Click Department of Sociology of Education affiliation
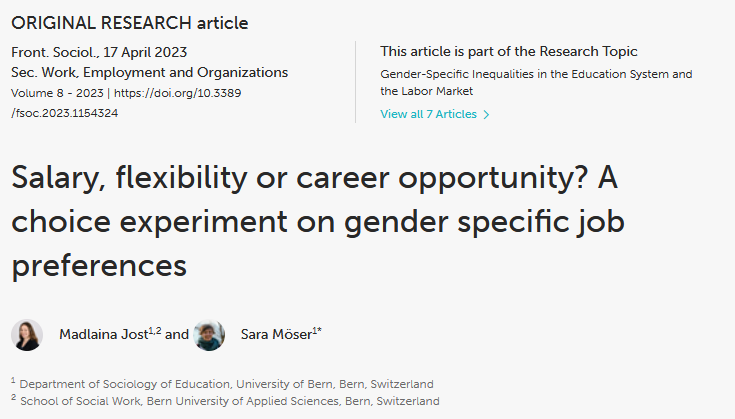 point(226,384)
